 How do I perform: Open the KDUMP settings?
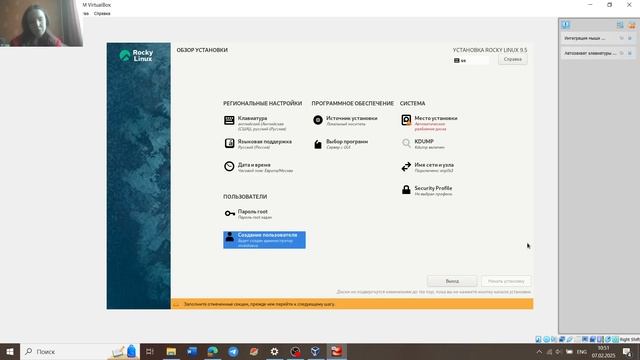[423, 144]
